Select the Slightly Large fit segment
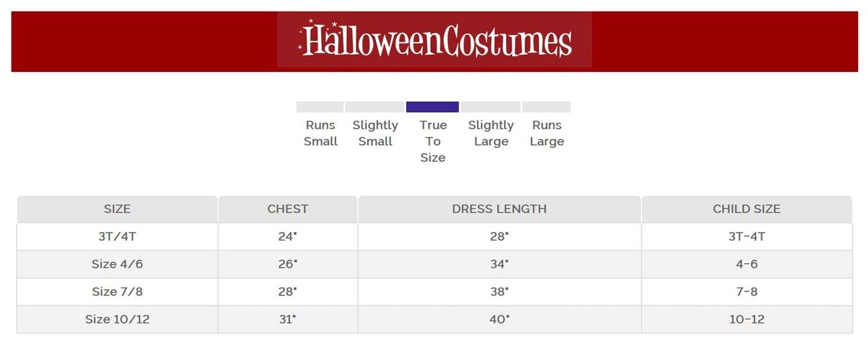Image resolution: width=868 pixels, height=350 pixels. [491, 107]
